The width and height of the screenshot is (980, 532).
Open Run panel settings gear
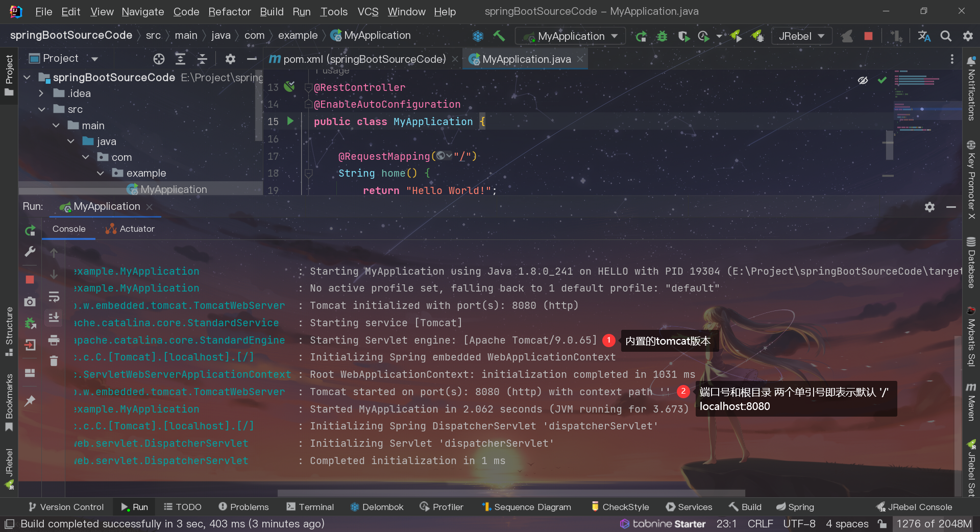point(929,207)
